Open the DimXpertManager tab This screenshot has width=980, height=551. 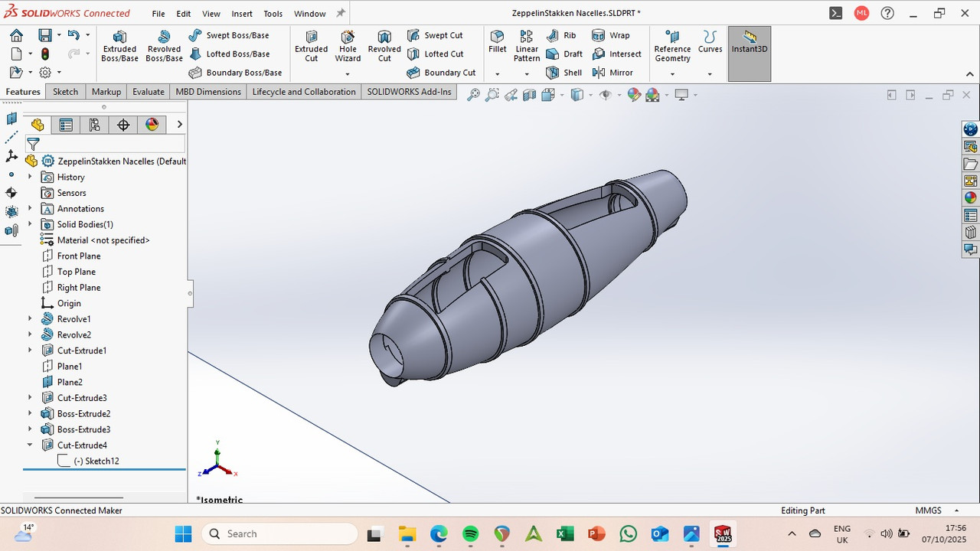pyautogui.click(x=123, y=125)
